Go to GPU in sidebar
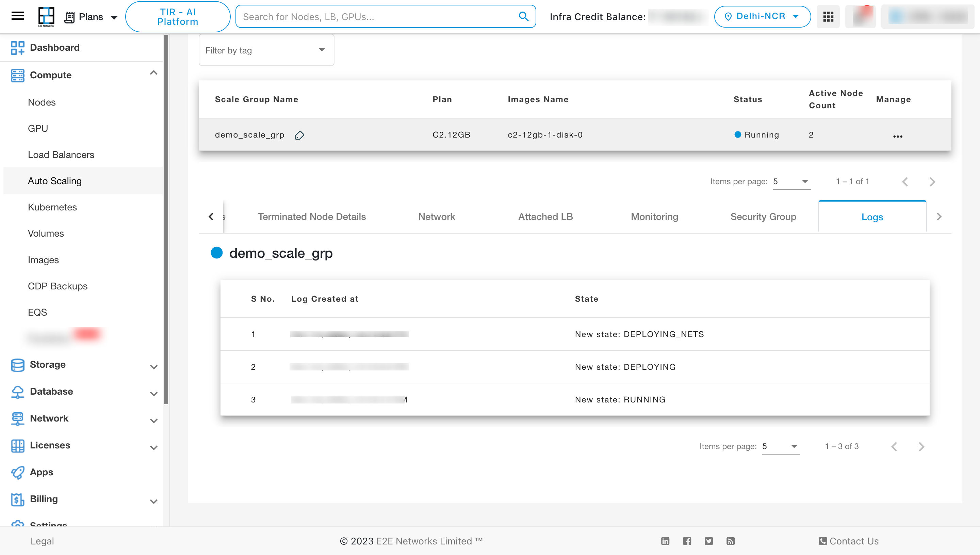This screenshot has height=555, width=980. click(x=38, y=128)
